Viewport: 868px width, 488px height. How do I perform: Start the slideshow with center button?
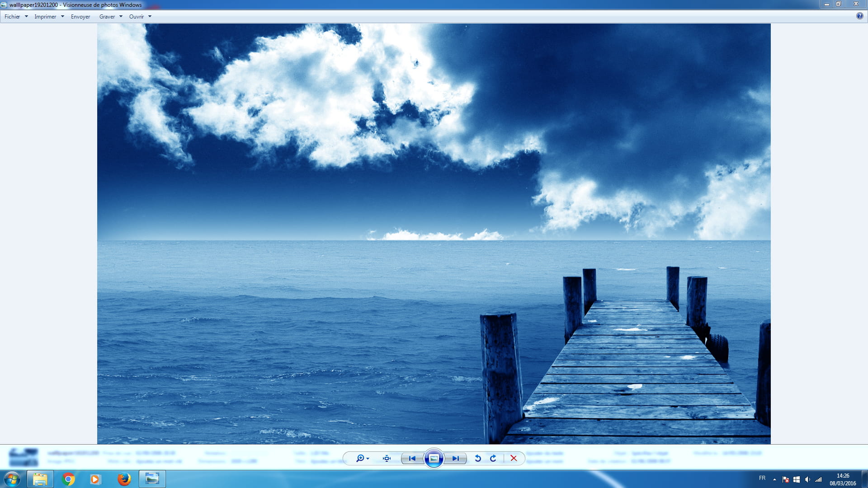pos(434,458)
